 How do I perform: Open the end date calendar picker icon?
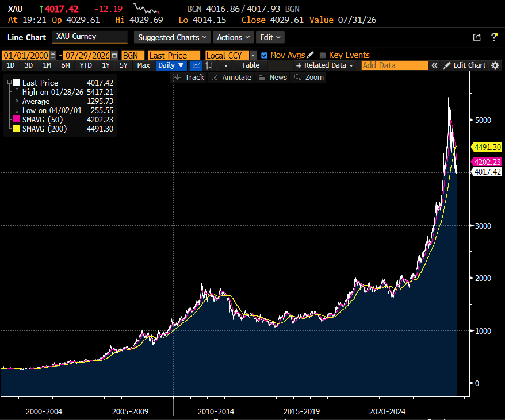click(114, 55)
